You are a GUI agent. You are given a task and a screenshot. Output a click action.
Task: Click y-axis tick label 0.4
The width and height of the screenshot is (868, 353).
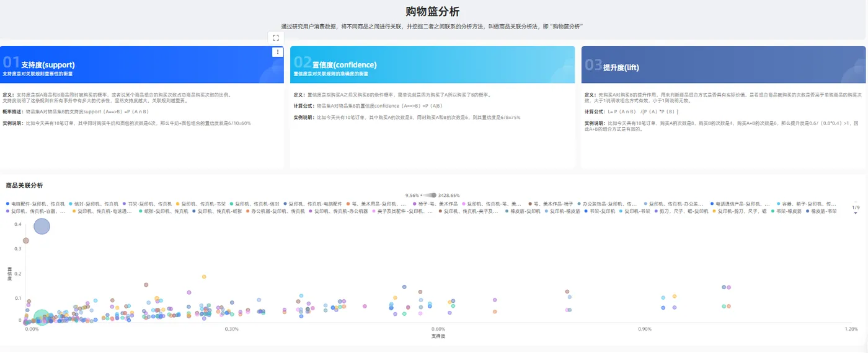click(x=19, y=224)
